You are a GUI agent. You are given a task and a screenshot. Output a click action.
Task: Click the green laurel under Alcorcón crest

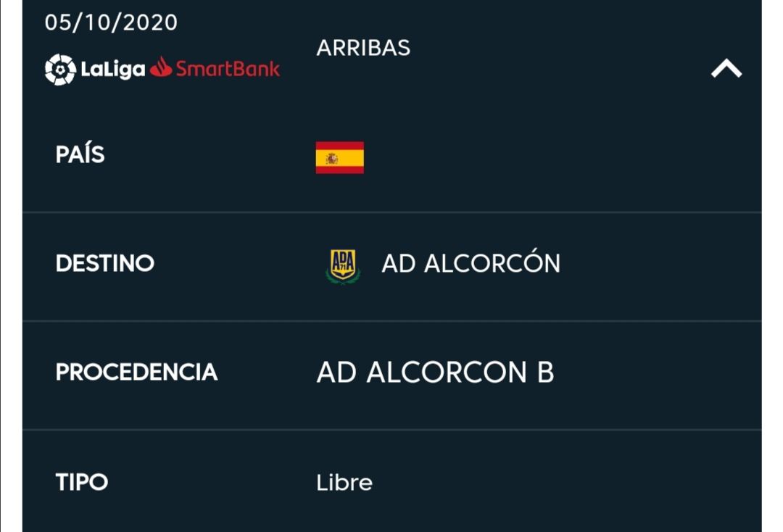pyautogui.click(x=342, y=278)
